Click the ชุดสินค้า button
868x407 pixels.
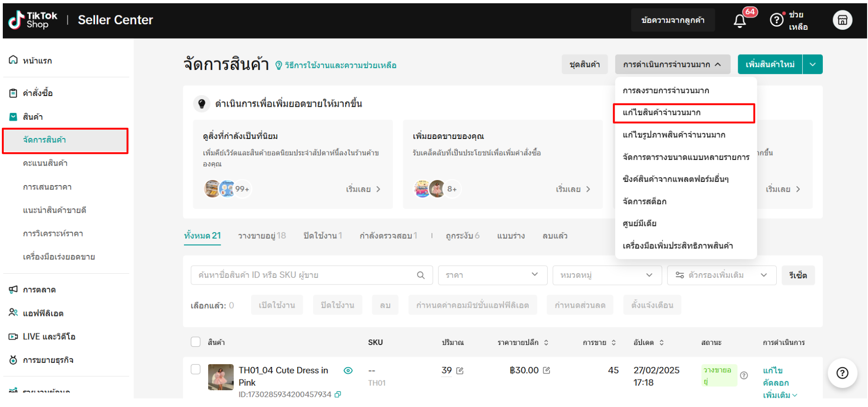pyautogui.click(x=584, y=64)
